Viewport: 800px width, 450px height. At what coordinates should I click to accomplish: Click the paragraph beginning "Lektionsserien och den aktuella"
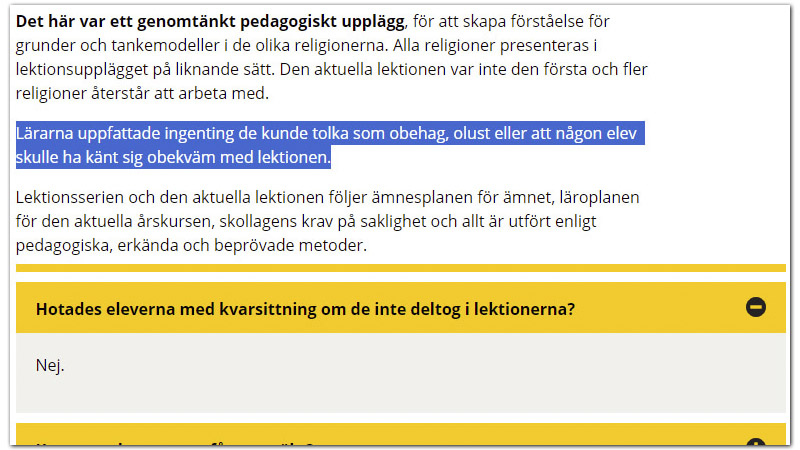click(327, 221)
